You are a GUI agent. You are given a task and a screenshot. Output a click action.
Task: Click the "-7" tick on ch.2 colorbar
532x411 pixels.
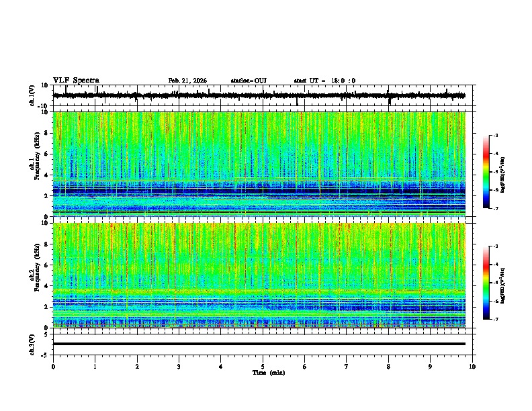coord(496,320)
